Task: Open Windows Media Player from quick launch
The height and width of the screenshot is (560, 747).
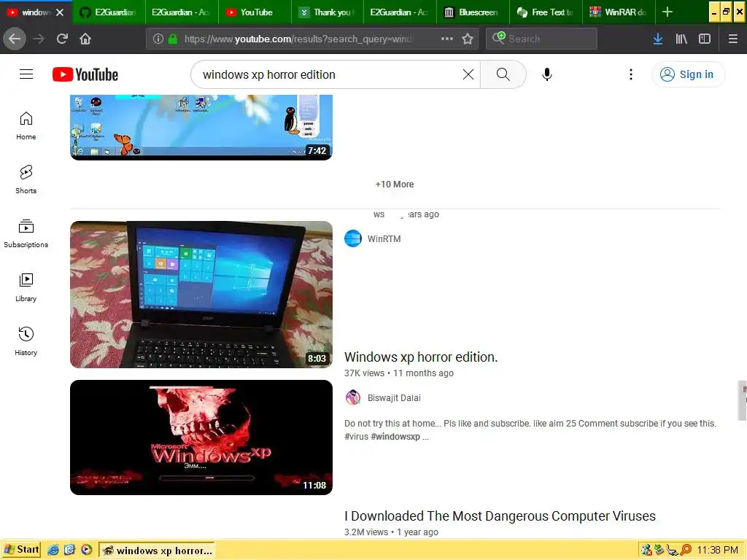Action: pyautogui.click(x=86, y=550)
